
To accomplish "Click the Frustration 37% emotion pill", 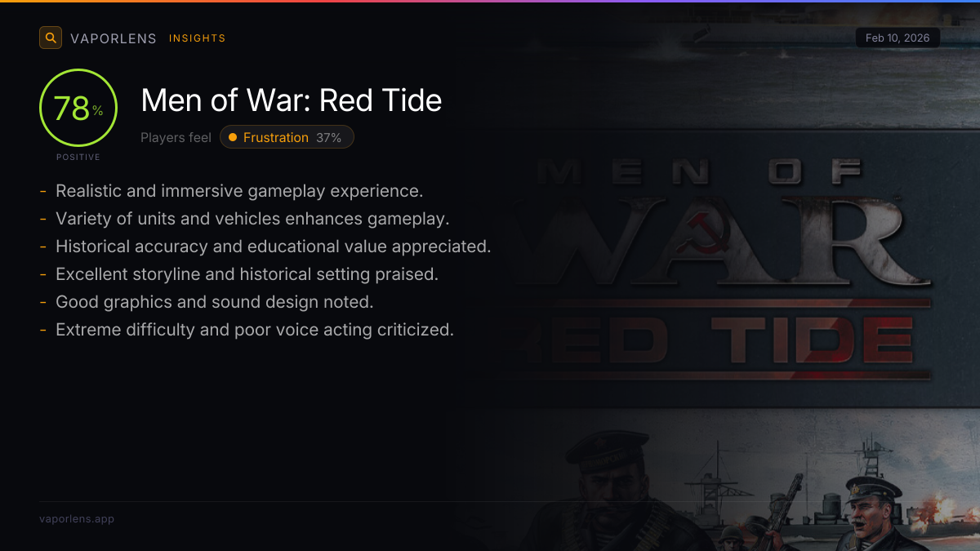I will tap(287, 137).
